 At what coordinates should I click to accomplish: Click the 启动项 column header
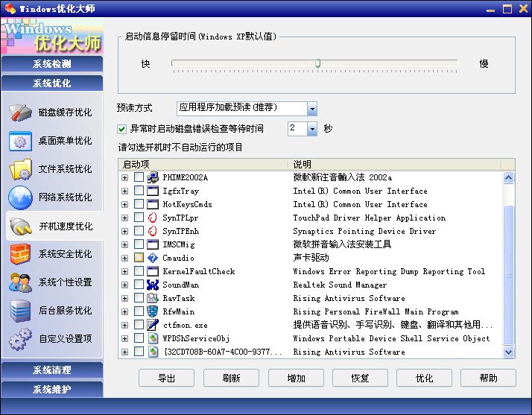[203, 165]
